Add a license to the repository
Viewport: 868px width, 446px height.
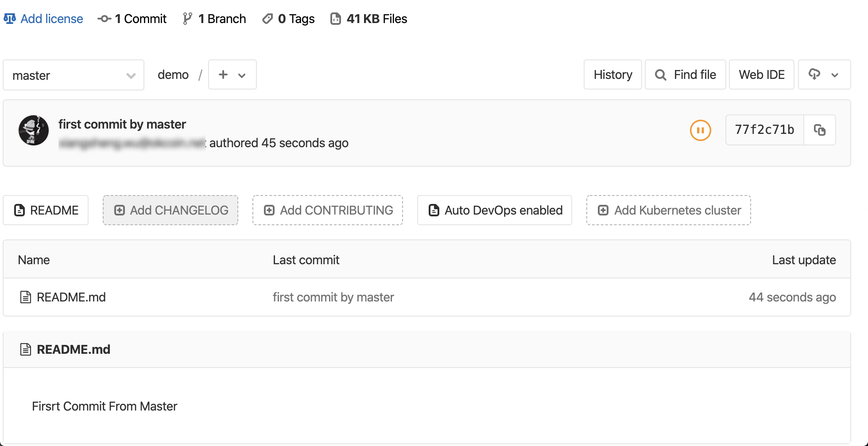51,19
